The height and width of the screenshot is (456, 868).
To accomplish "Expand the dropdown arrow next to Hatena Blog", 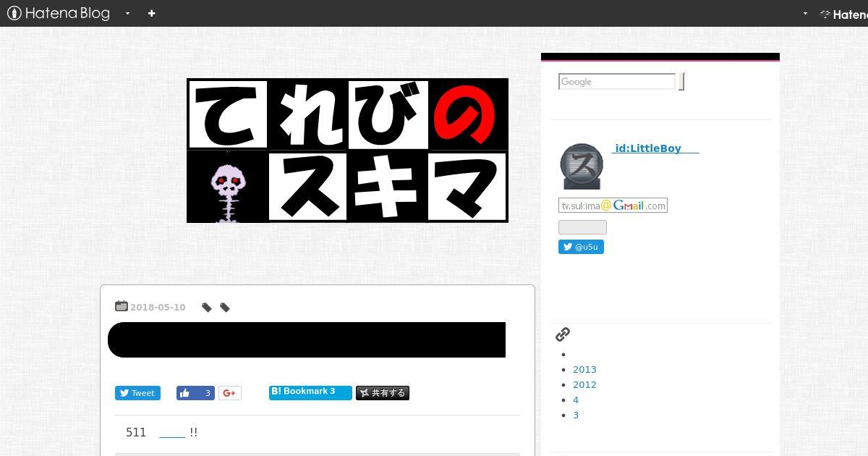I will (x=128, y=13).
